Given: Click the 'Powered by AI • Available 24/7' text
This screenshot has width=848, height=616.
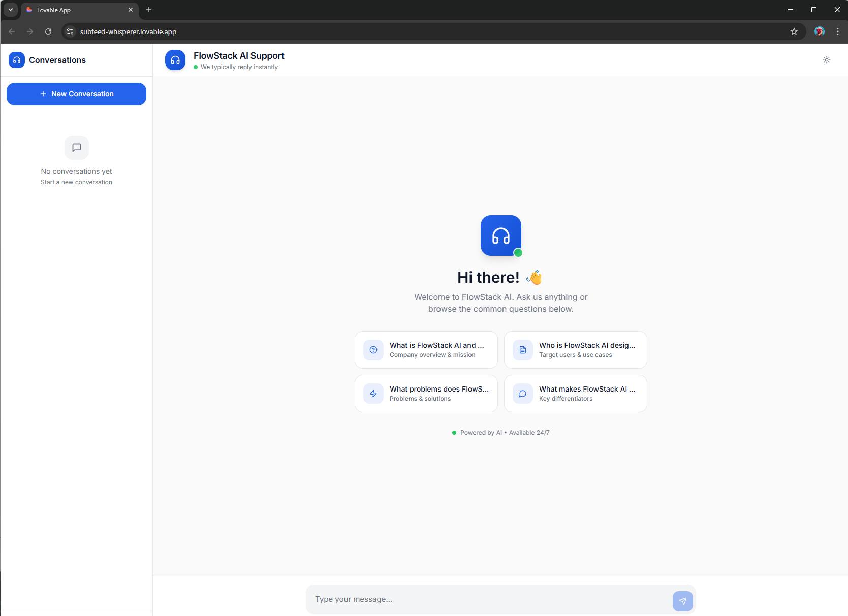Looking at the screenshot, I should point(505,433).
